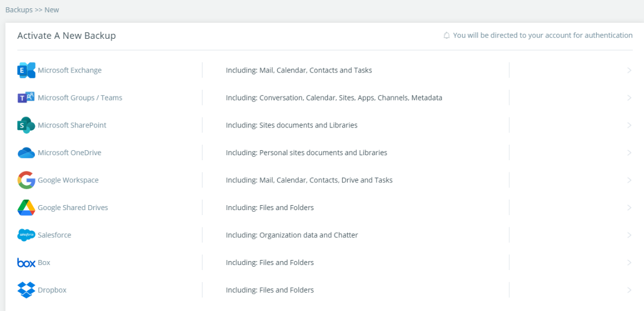Click the Microsoft Exchange icon
Image resolution: width=644 pixels, height=311 pixels.
tap(26, 70)
